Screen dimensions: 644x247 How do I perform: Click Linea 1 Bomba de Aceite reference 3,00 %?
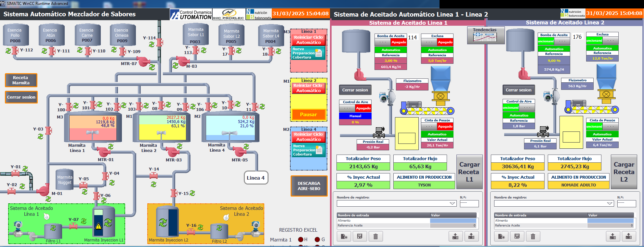(x=391, y=61)
